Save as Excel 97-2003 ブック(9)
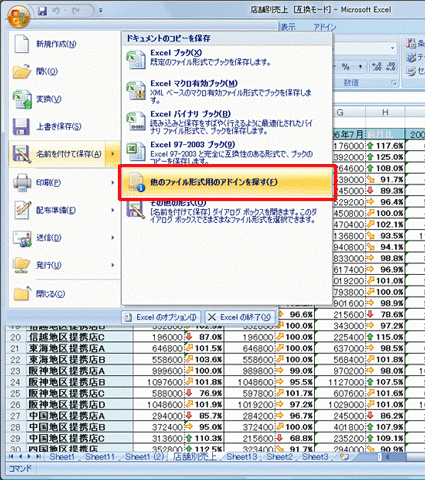The image size is (425, 480). [227, 152]
